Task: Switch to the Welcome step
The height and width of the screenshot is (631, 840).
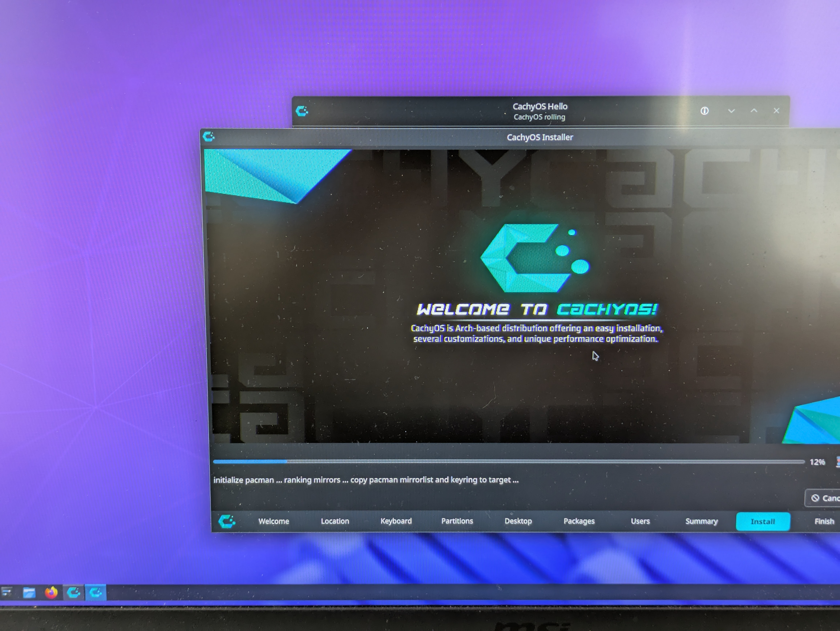Action: pos(274,521)
